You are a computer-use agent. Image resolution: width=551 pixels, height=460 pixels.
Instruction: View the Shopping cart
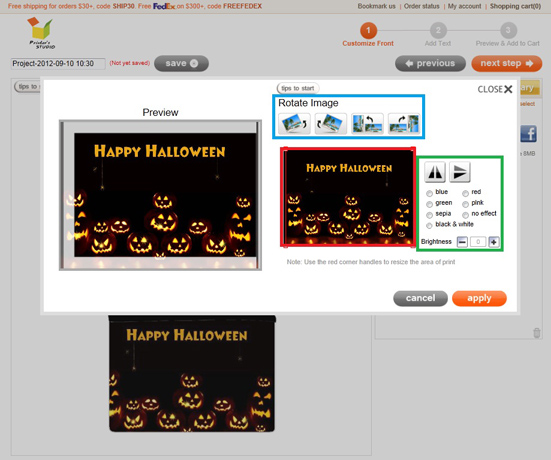click(x=516, y=6)
